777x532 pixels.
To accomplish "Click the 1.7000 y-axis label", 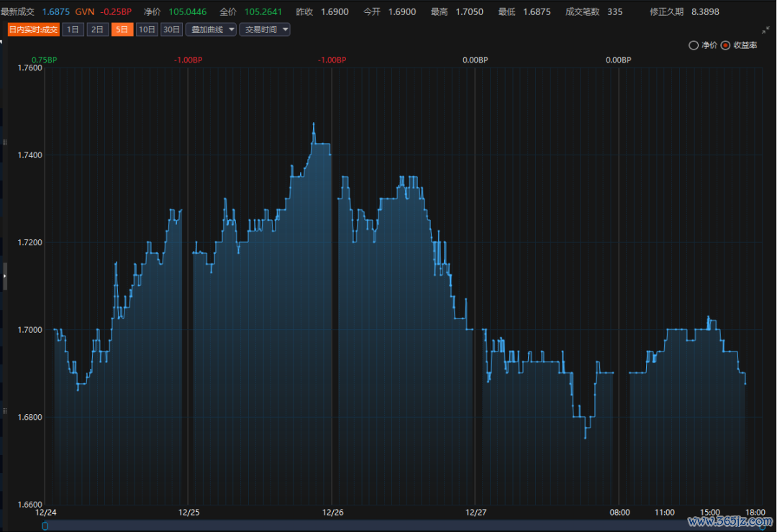I will (30, 330).
